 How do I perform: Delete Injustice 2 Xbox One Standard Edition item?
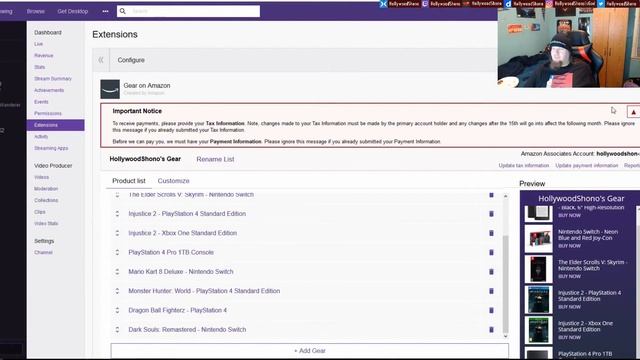[491, 233]
